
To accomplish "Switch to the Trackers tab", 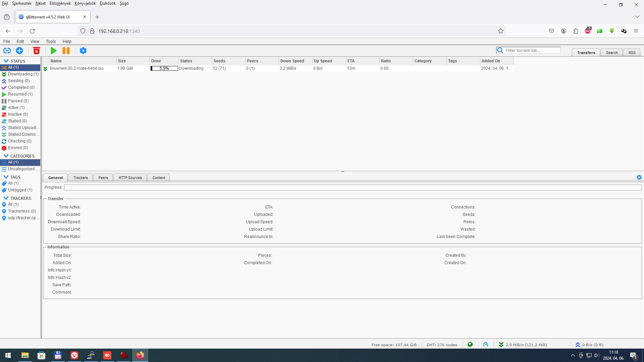I will coord(80,178).
